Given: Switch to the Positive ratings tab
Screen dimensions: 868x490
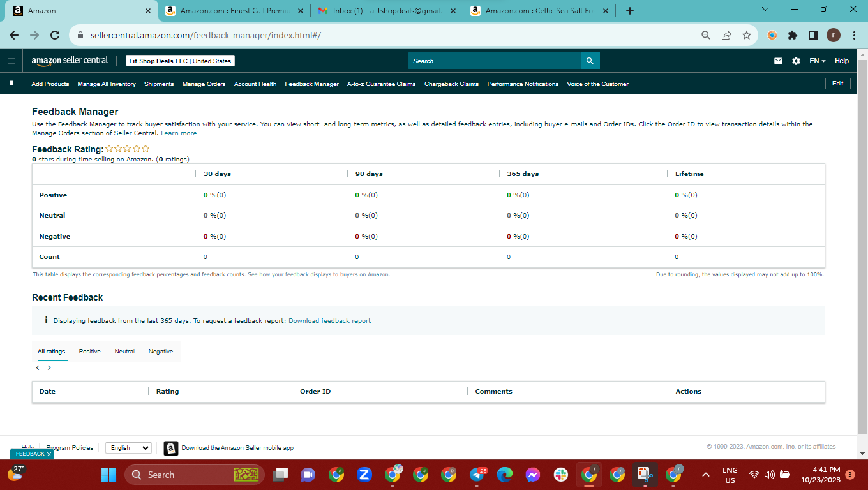Looking at the screenshot, I should point(90,352).
